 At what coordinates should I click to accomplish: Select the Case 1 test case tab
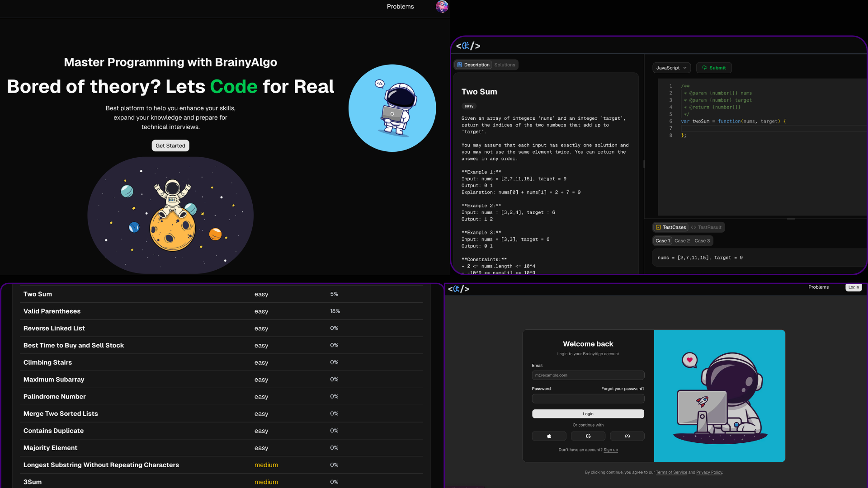click(x=662, y=241)
